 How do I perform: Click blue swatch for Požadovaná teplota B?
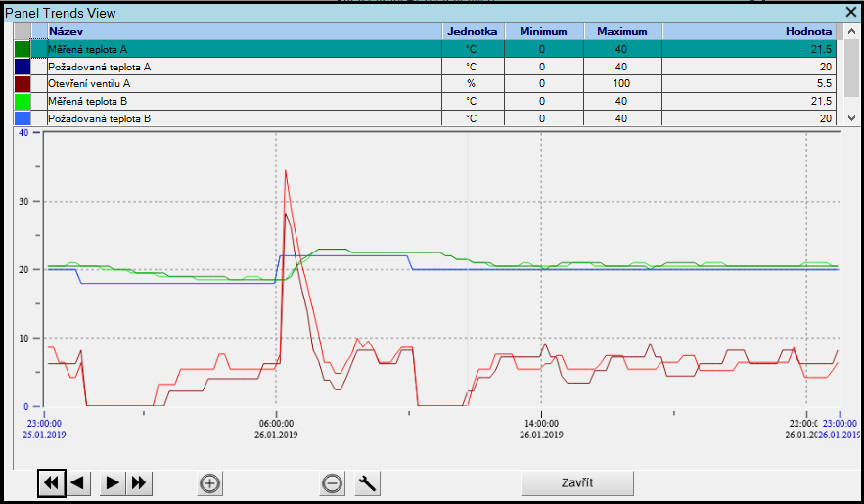[x=23, y=117]
